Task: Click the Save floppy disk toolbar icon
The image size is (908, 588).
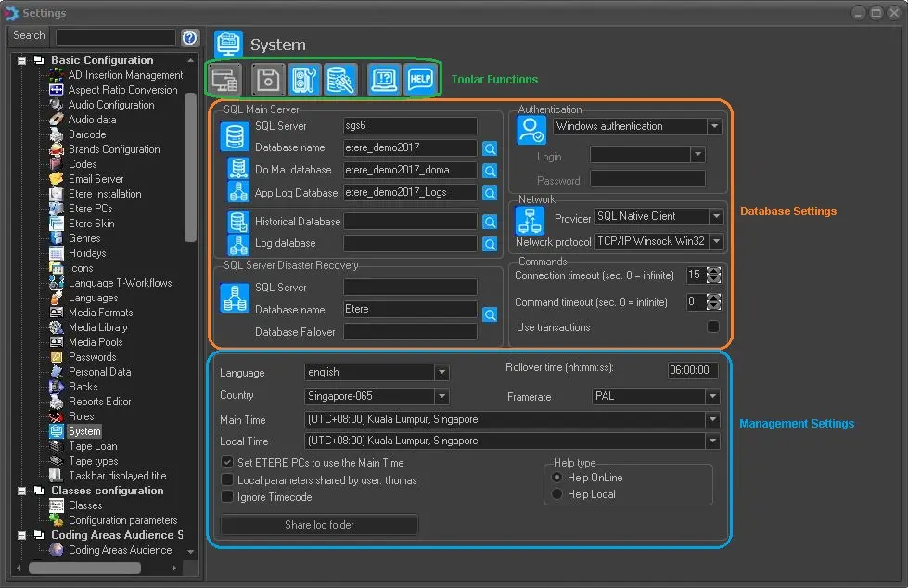Action: point(268,80)
